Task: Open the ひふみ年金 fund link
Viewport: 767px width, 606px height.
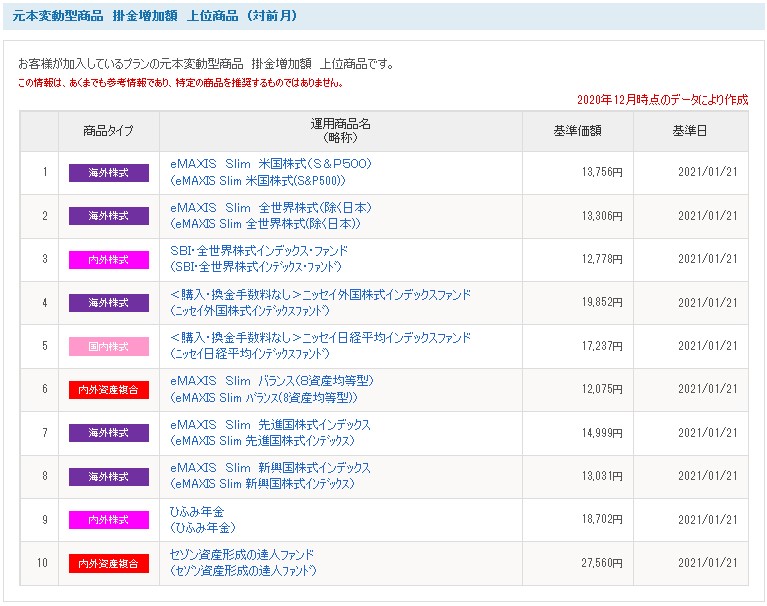Action: click(203, 519)
